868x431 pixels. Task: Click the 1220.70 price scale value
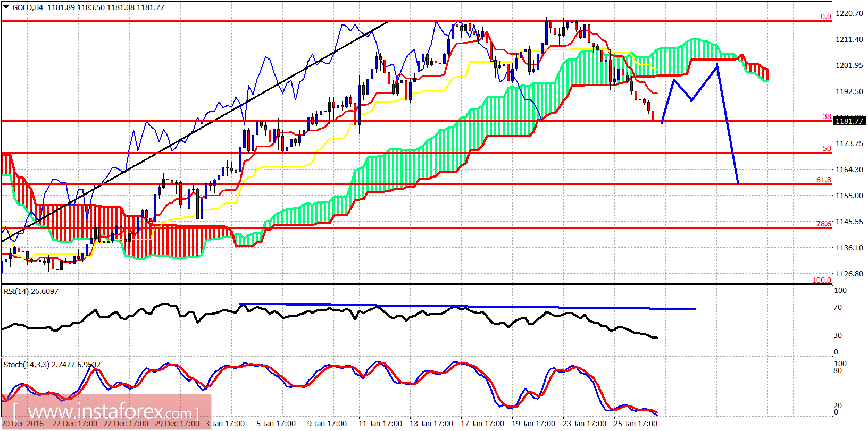[x=849, y=13]
